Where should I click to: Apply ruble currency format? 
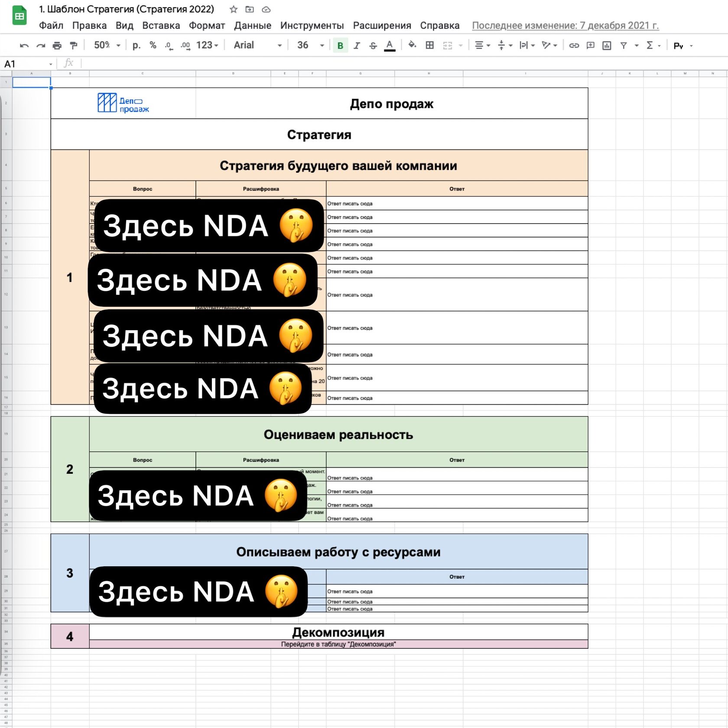(136, 45)
